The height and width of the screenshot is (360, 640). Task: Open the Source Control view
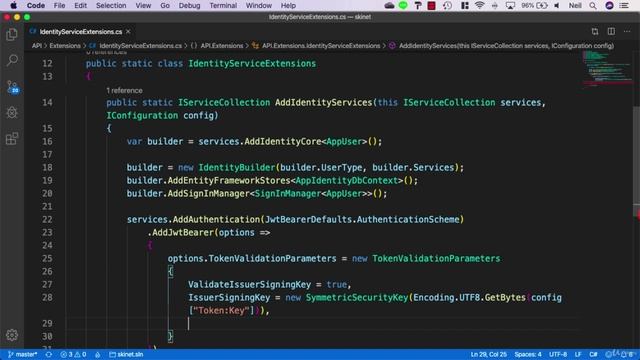pyautogui.click(x=12, y=87)
